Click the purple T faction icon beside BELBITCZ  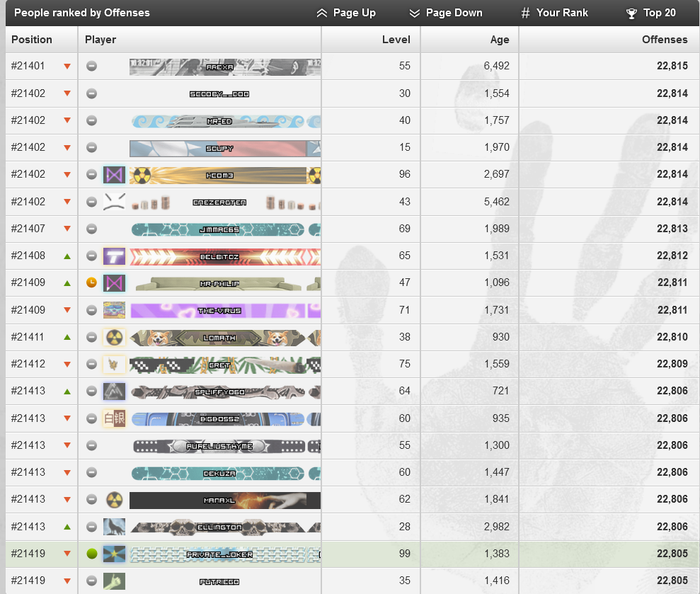(x=114, y=256)
